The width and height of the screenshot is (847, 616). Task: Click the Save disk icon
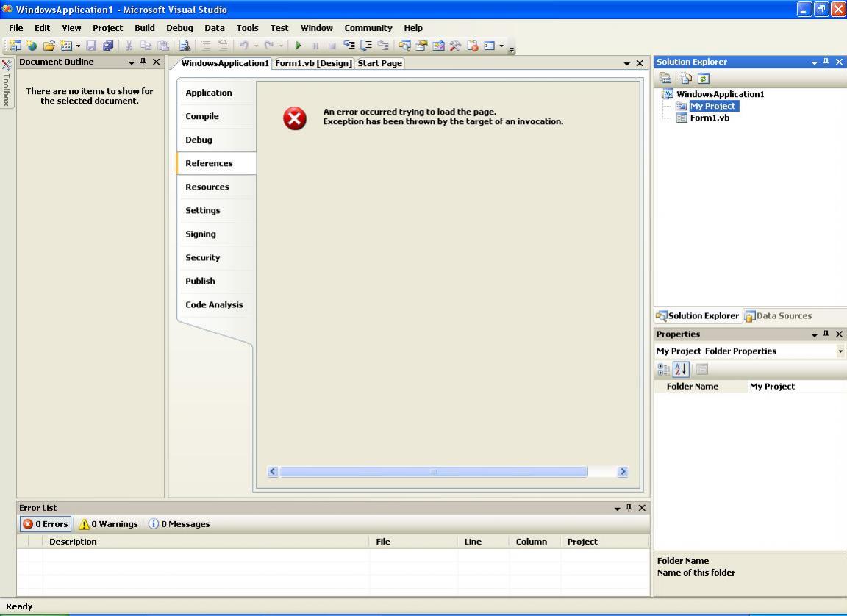tap(91, 46)
